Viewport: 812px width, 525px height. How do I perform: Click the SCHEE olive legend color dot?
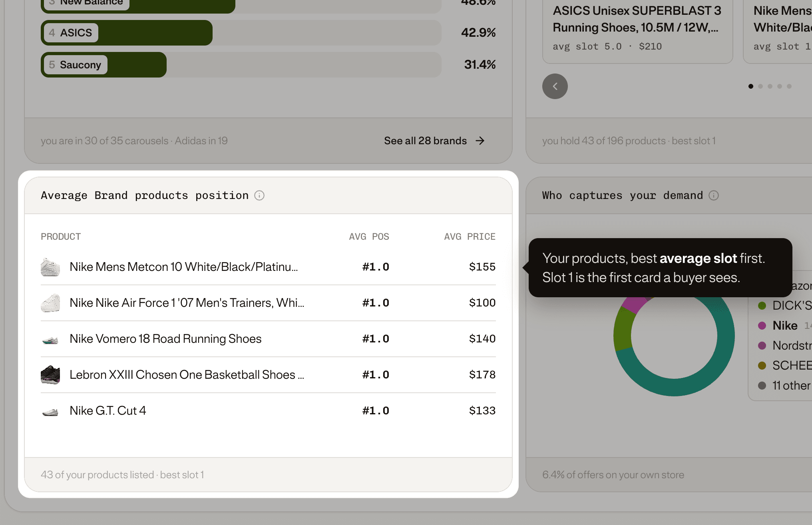762,366
